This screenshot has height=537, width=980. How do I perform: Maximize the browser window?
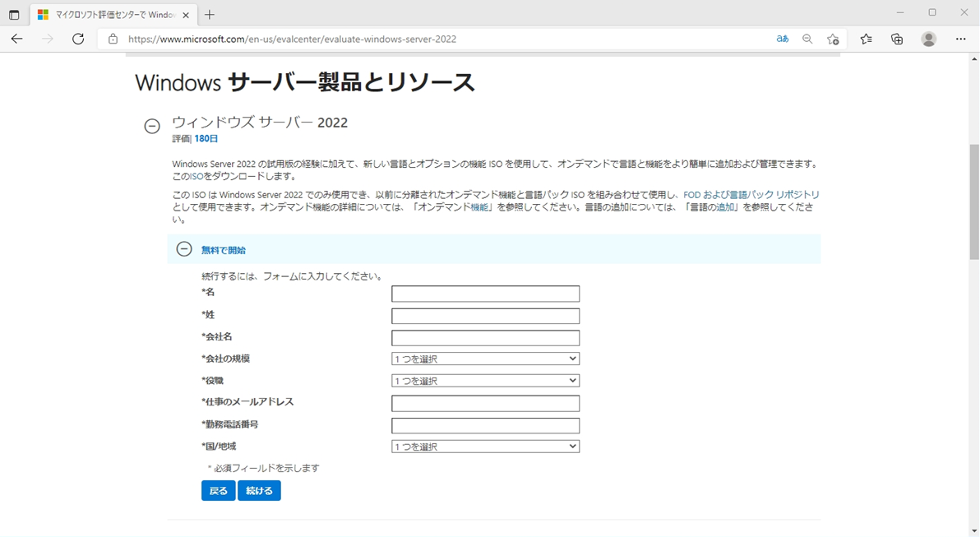pos(931,12)
